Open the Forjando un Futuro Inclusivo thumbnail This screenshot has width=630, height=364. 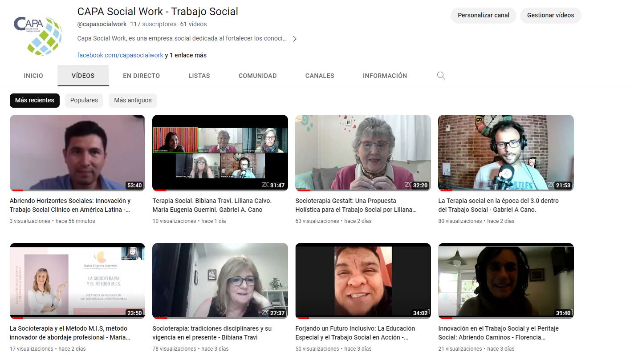pos(363,281)
